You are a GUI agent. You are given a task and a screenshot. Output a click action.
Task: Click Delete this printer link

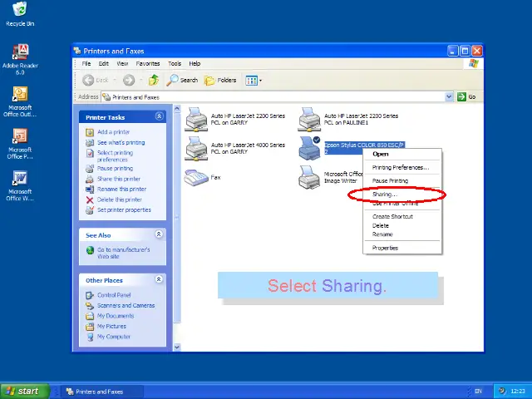(120, 199)
